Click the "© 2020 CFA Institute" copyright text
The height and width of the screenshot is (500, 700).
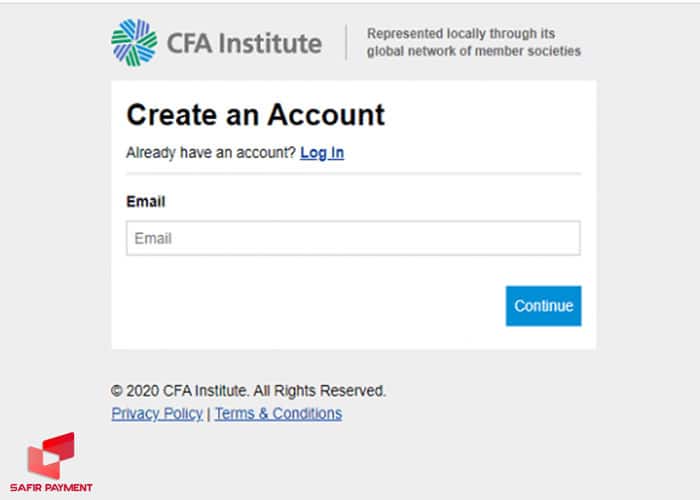click(x=172, y=391)
